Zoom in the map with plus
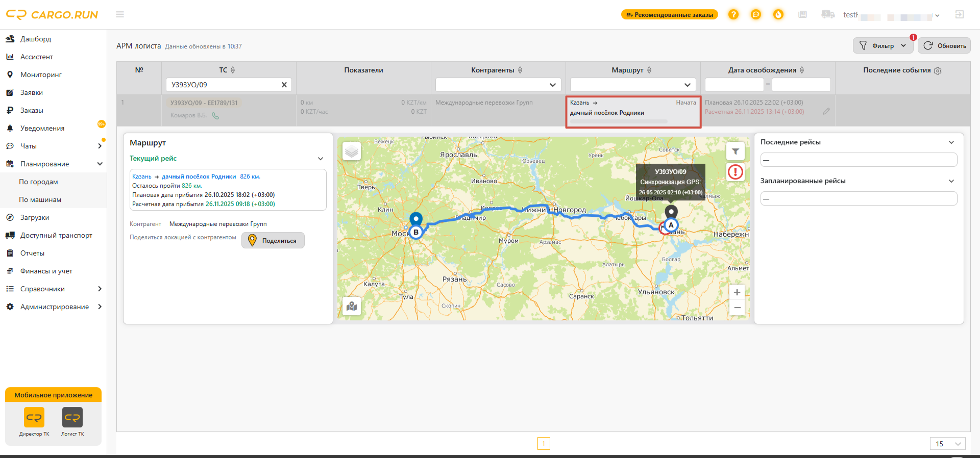 point(737,292)
